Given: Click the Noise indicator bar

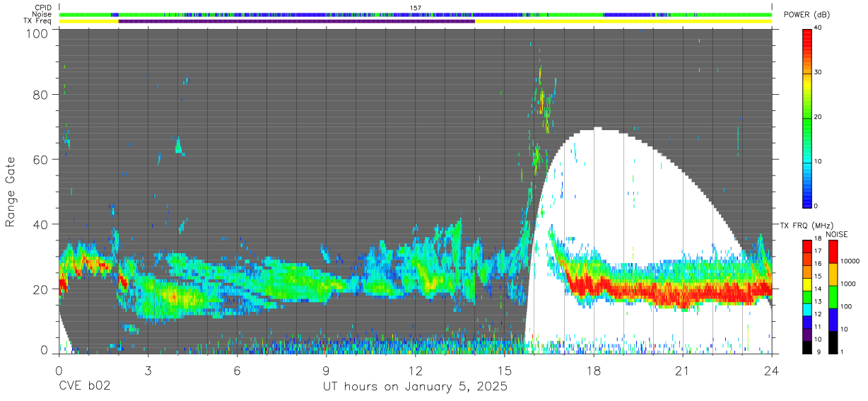Looking at the screenshot, I should click(x=417, y=14).
